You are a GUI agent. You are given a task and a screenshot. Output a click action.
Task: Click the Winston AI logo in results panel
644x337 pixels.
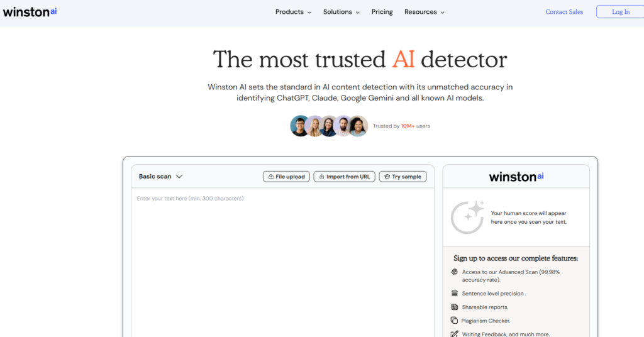(x=516, y=177)
